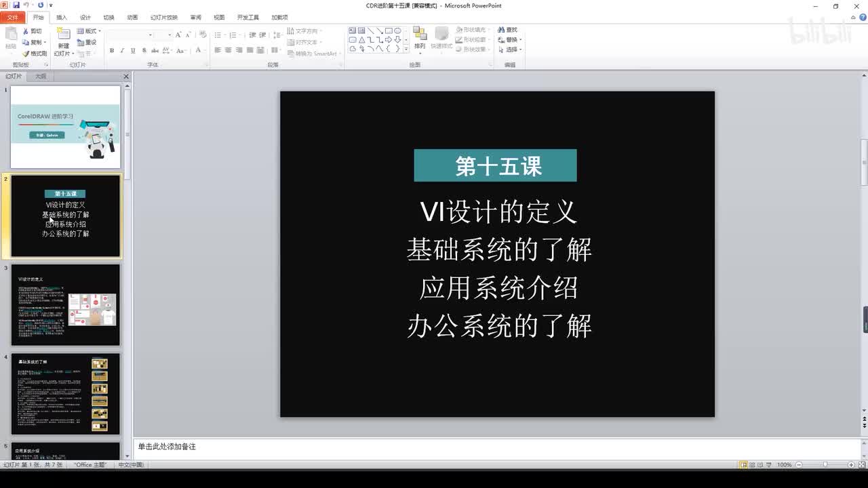868x488 pixels.
Task: Open the font name combo box dropdown
Action: pyautogui.click(x=151, y=35)
